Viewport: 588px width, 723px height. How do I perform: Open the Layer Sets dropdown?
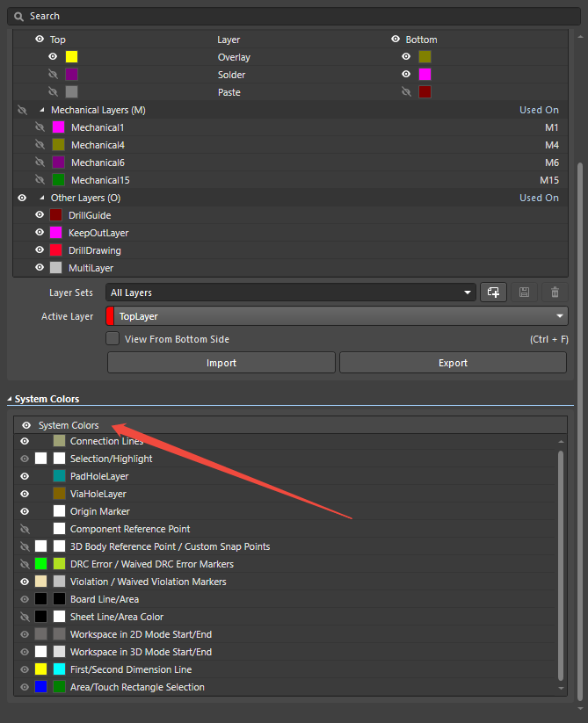point(291,293)
